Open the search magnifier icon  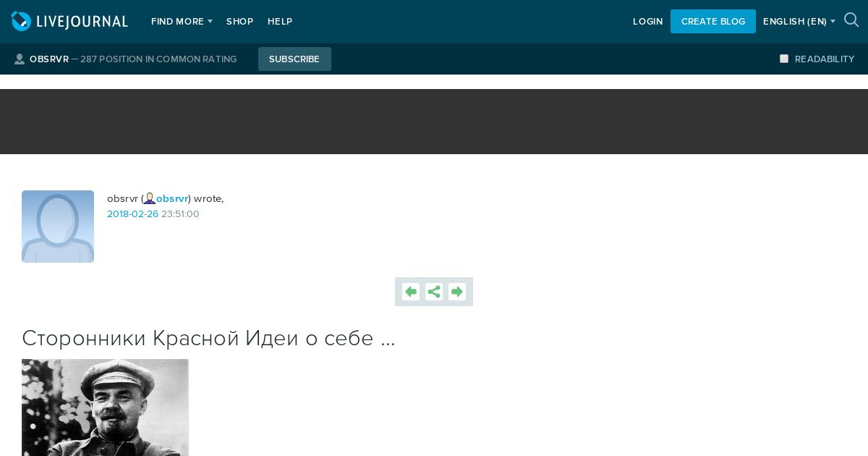pos(851,20)
